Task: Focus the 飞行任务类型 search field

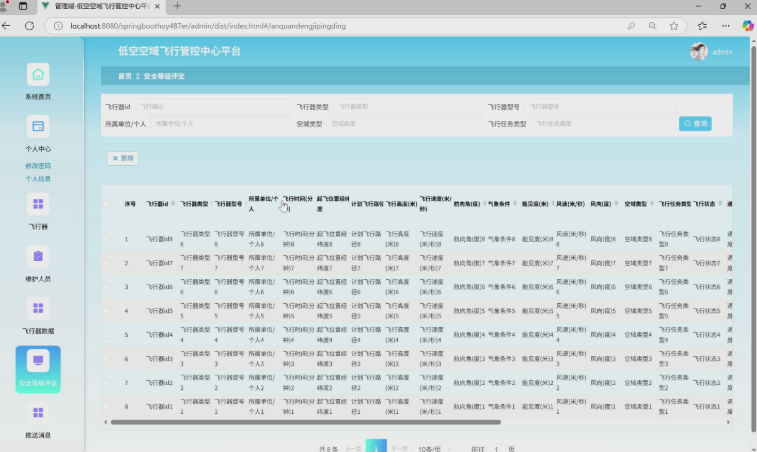Action: [x=603, y=124]
